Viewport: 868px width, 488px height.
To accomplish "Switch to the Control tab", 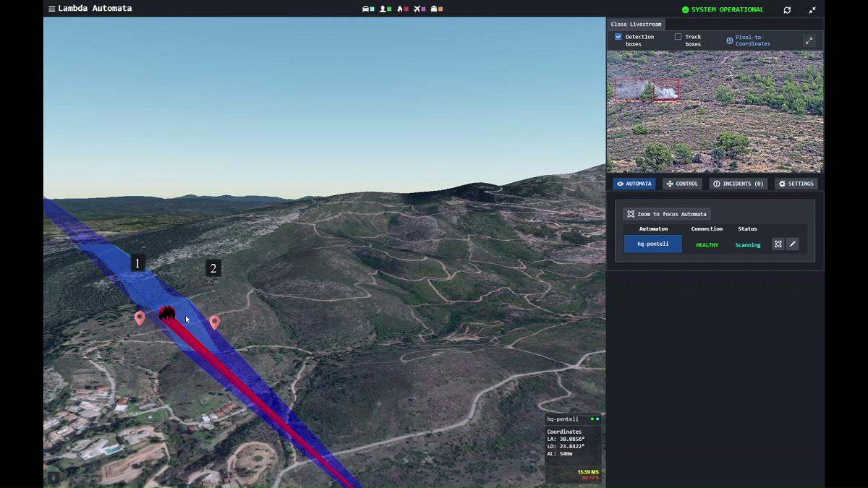I will 682,184.
